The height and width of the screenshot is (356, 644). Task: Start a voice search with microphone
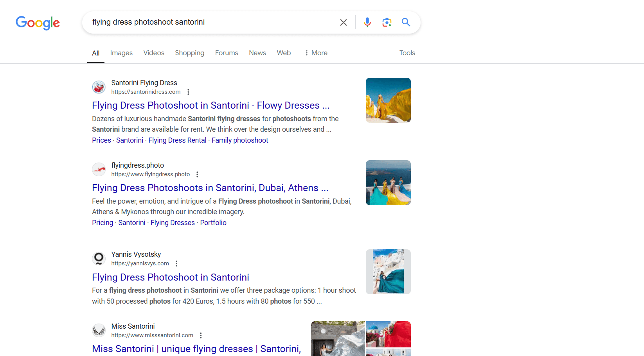click(367, 22)
